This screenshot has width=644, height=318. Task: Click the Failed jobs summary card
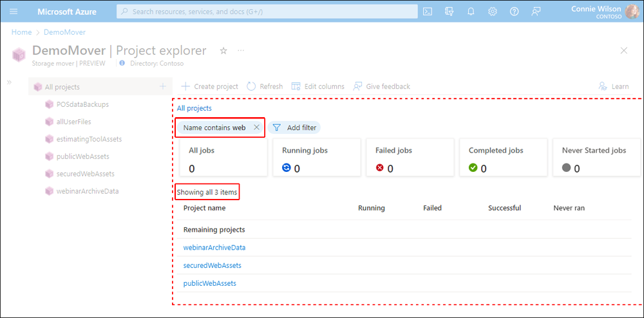[410, 158]
